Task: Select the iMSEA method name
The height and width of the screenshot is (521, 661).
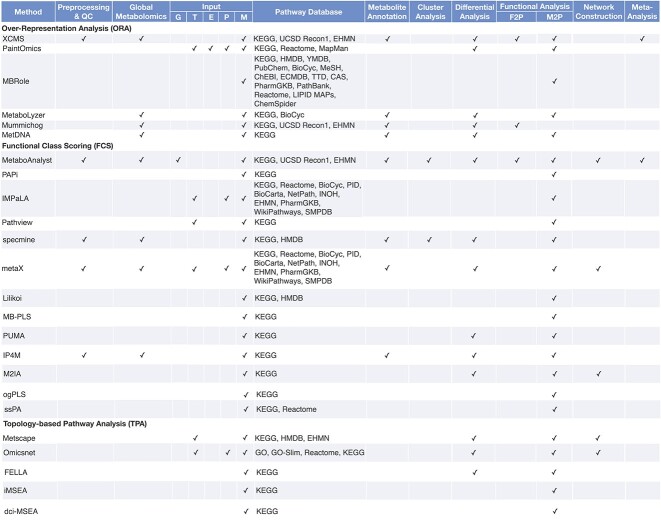Action: pos(16,490)
